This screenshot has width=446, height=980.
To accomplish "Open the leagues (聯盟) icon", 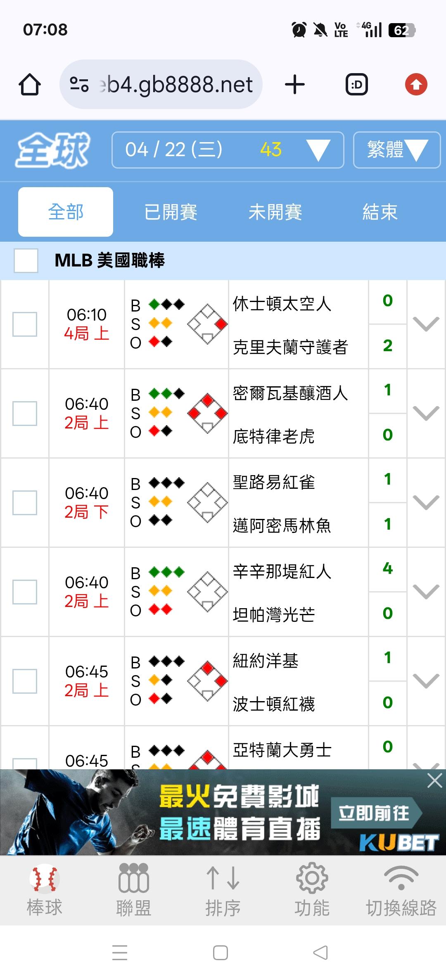I will [x=133, y=878].
